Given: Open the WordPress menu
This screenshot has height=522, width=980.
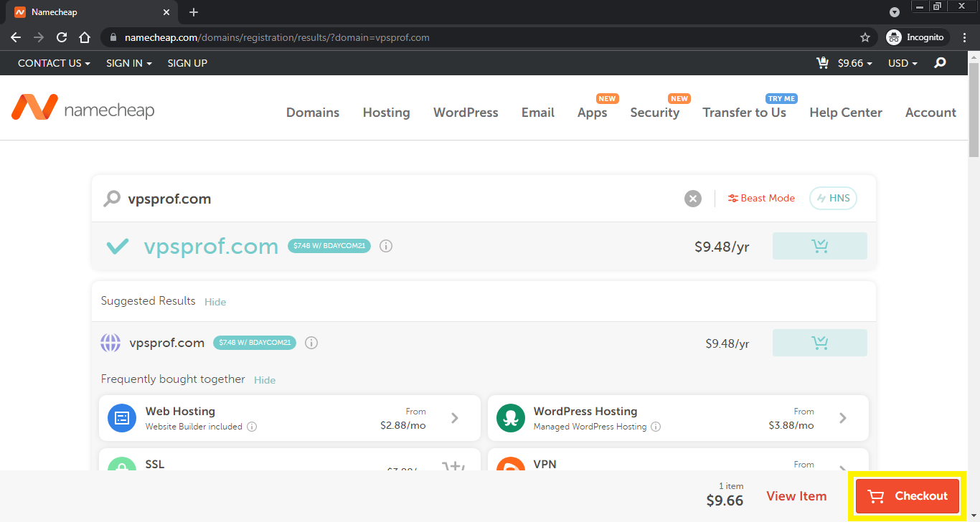Looking at the screenshot, I should pyautogui.click(x=466, y=113).
